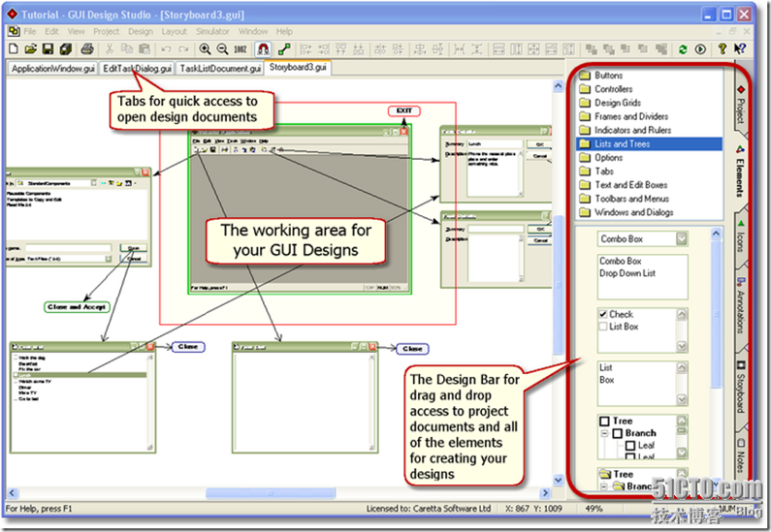
Task: Switch to the ApplicationWindow.gui tab
Action: (x=53, y=68)
